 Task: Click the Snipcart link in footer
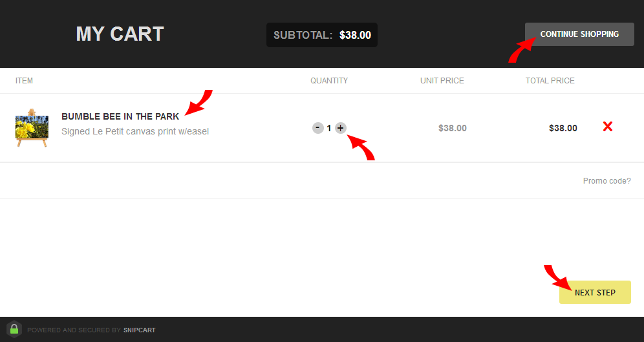[x=140, y=330]
